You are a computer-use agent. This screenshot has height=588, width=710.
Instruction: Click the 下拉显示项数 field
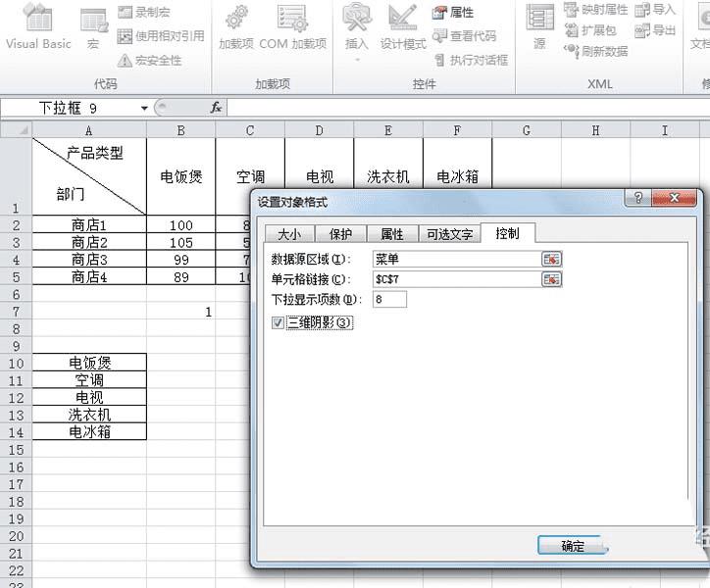(389, 299)
